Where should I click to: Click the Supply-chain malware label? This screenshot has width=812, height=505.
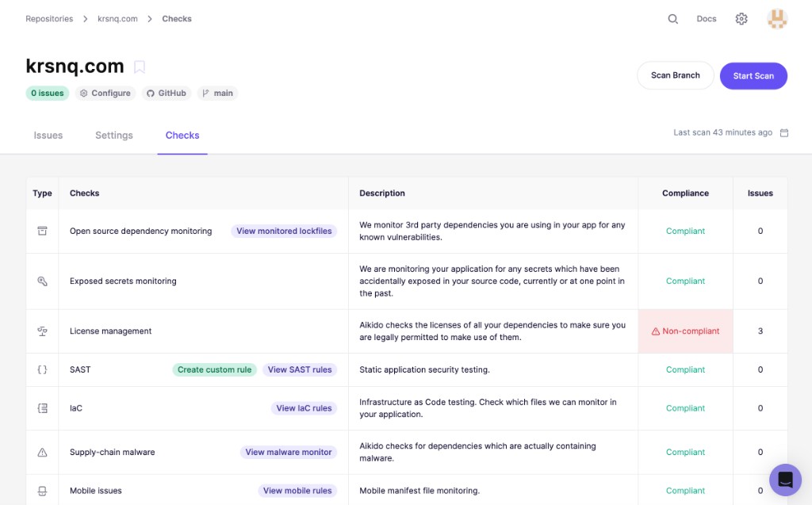click(x=113, y=452)
